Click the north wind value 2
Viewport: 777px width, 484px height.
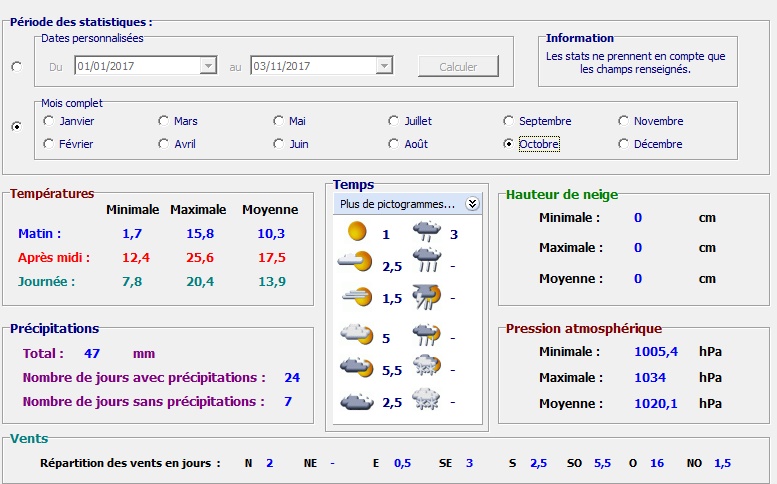click(270, 463)
